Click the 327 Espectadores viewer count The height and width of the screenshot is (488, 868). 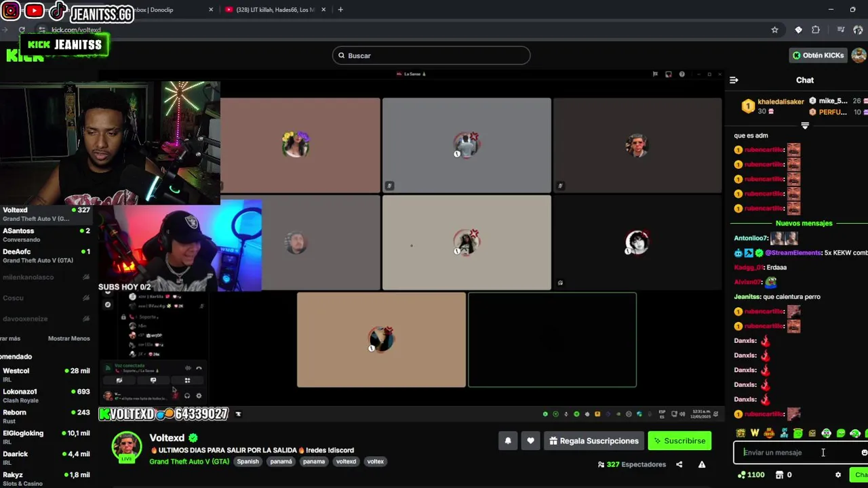632,464
